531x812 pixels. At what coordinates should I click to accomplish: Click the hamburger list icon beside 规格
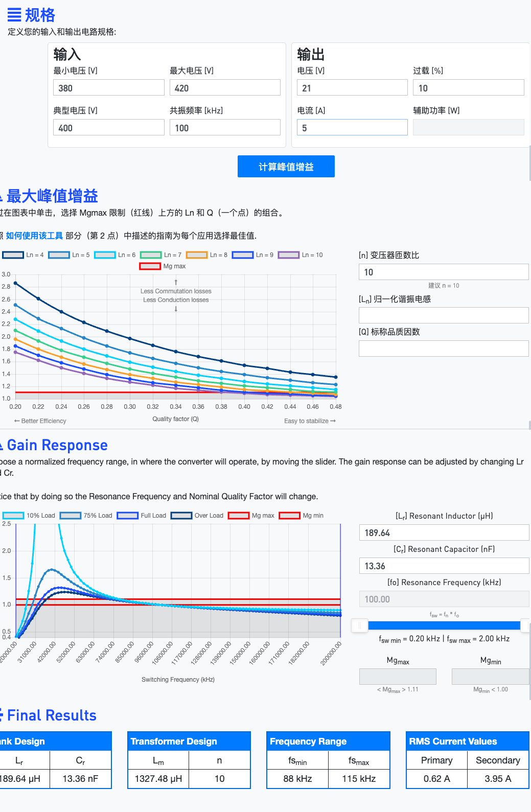(x=14, y=15)
